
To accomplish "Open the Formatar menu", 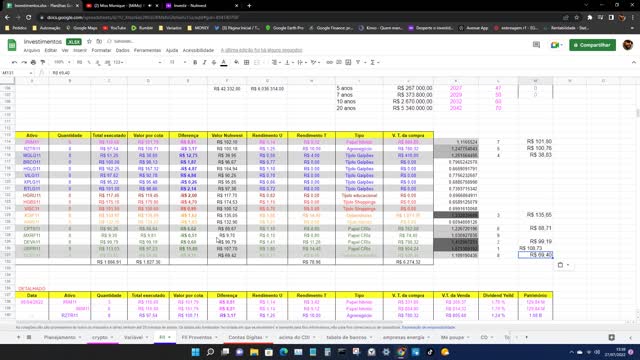I will [101, 50].
